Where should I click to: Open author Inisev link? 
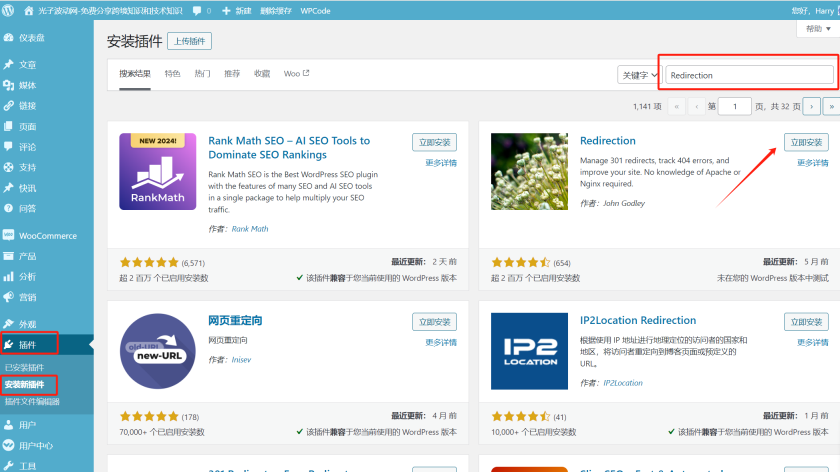[241, 359]
